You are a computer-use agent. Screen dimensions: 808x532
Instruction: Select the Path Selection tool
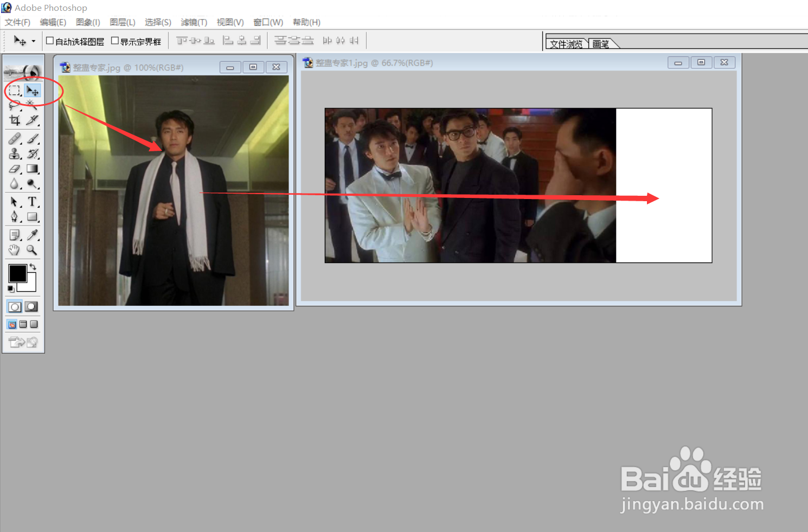click(15, 202)
